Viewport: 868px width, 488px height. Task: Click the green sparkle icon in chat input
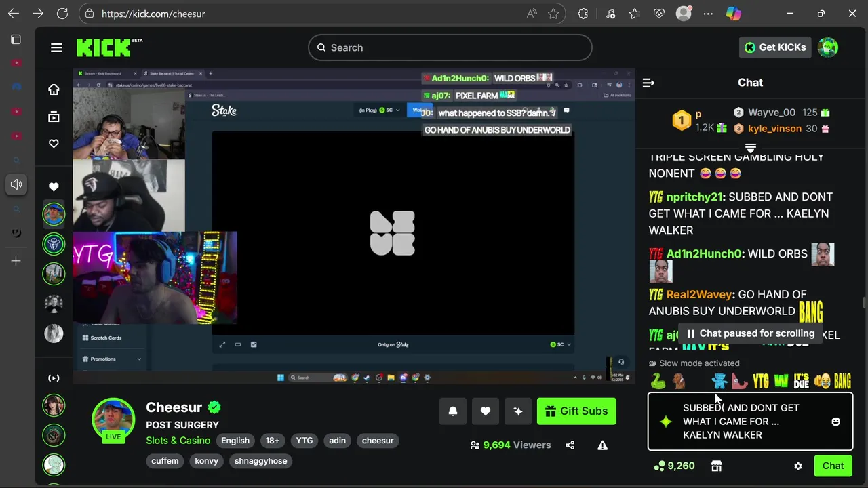click(666, 422)
